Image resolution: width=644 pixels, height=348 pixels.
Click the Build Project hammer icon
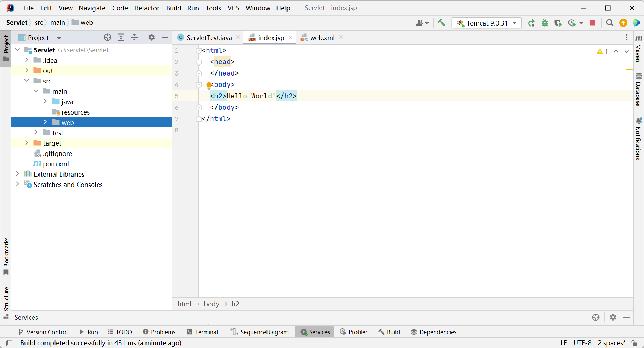pos(441,23)
